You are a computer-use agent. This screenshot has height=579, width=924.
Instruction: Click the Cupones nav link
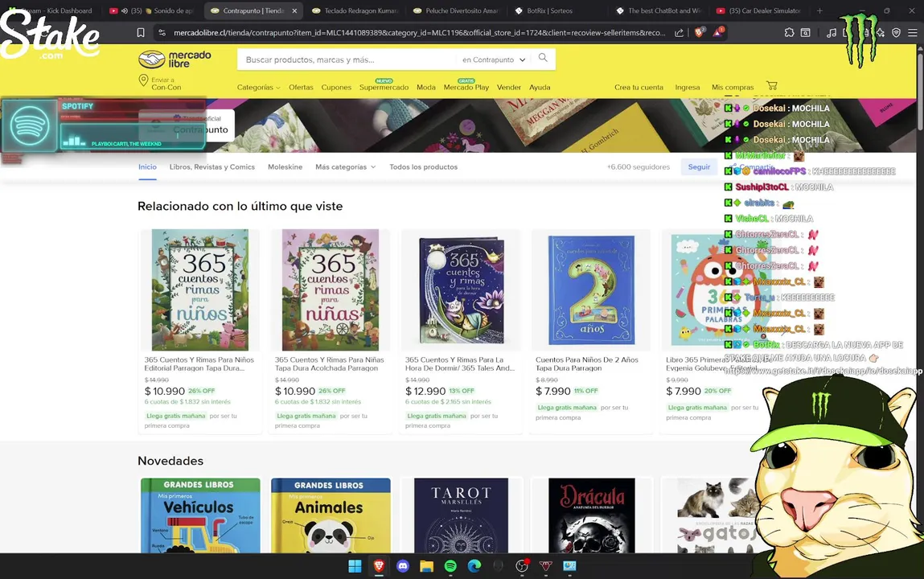336,87
